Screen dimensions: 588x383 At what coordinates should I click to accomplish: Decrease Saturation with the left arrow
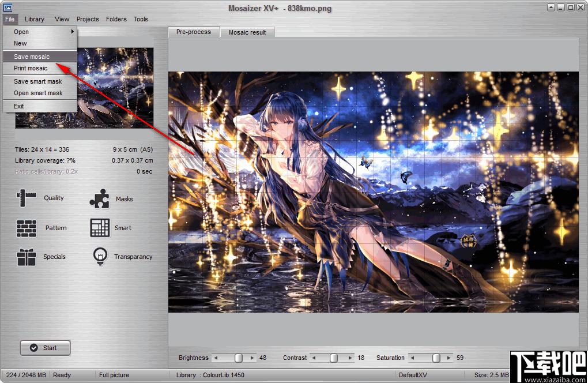pos(412,358)
